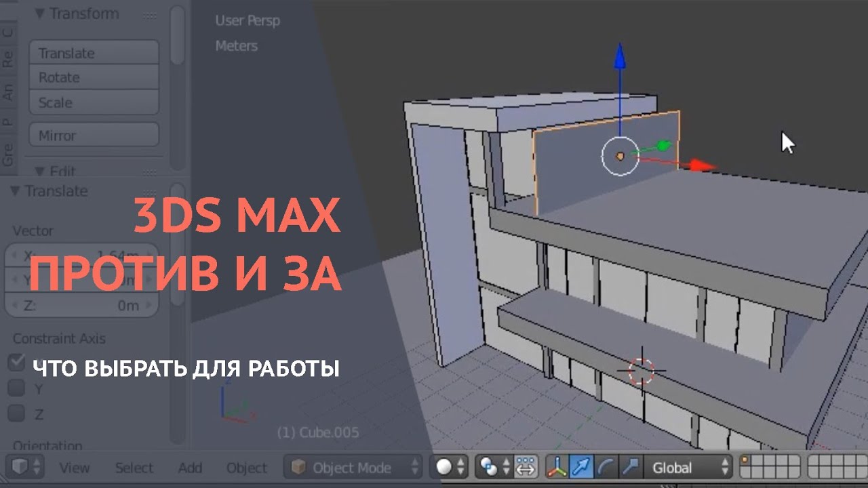Click the Rotate button
Screen dimensions: 868x488
[94, 77]
